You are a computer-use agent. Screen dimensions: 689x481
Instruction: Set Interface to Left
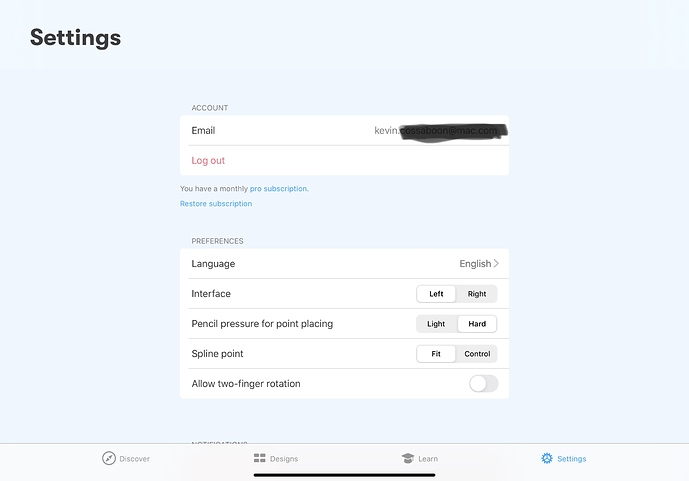pos(436,294)
